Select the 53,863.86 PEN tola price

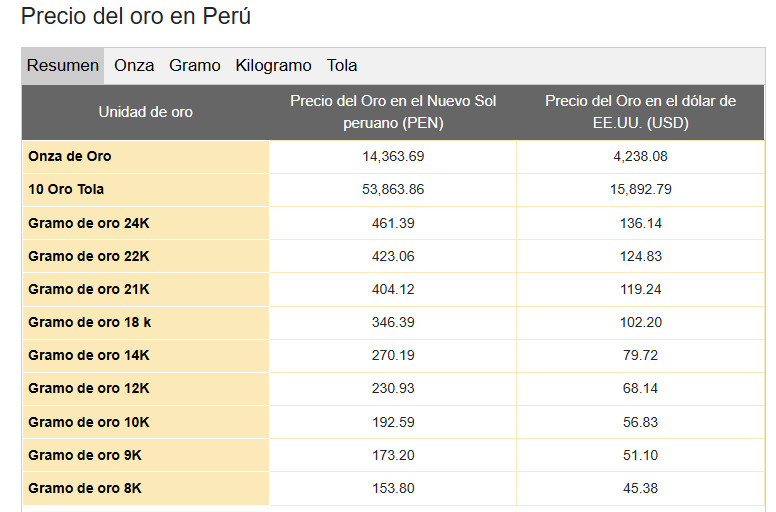pos(393,190)
